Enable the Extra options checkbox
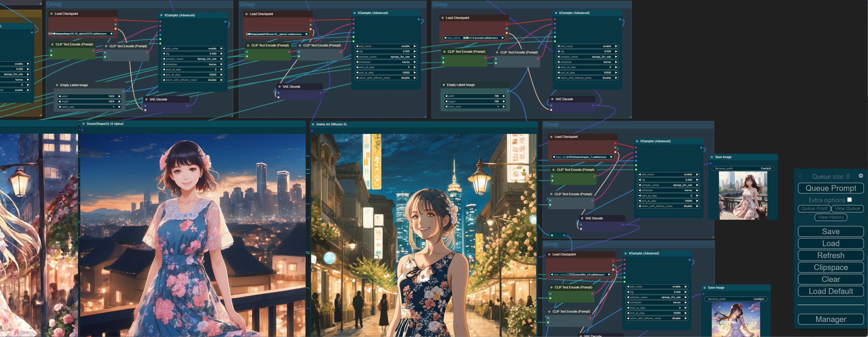868x337 pixels. [x=850, y=200]
